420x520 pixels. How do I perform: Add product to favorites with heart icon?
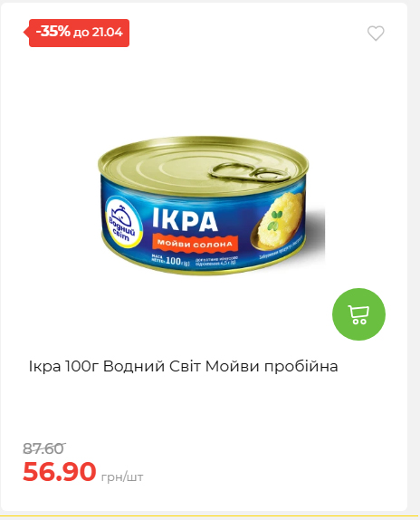pyautogui.click(x=376, y=34)
